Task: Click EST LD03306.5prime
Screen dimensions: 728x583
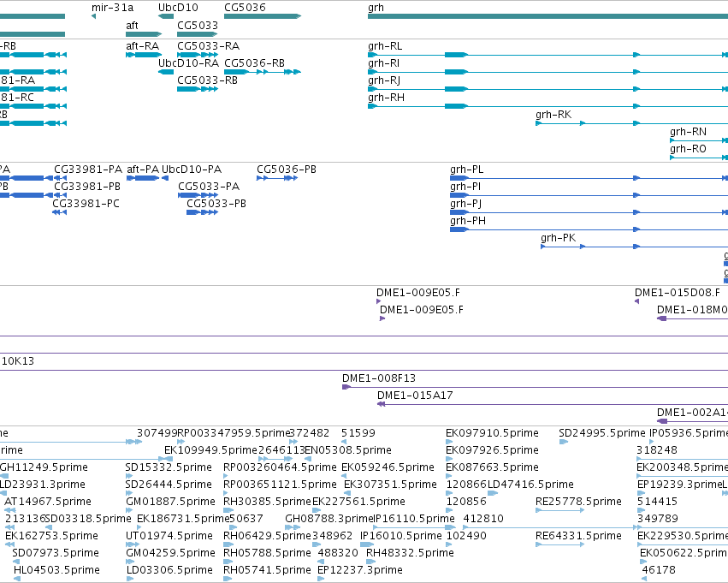Action: 169,571
